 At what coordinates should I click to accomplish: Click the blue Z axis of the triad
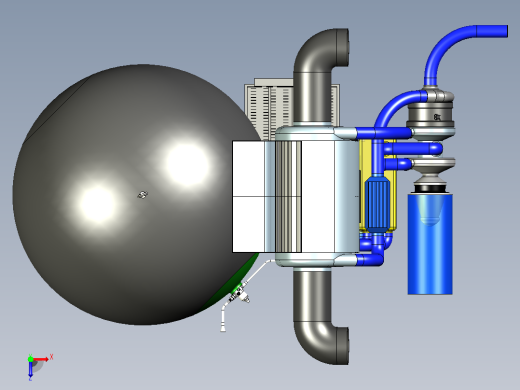[x=30, y=369]
